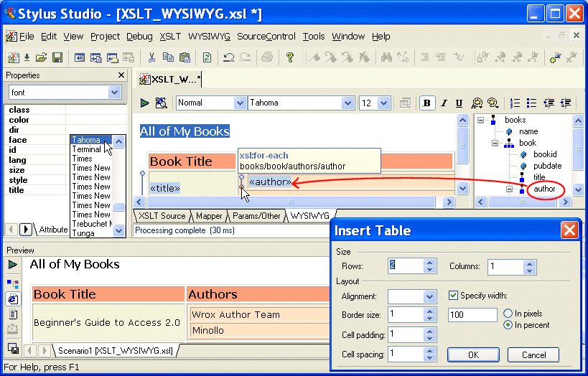Click OK in Insert Table dialog
The height and width of the screenshot is (376, 588).
tap(473, 354)
